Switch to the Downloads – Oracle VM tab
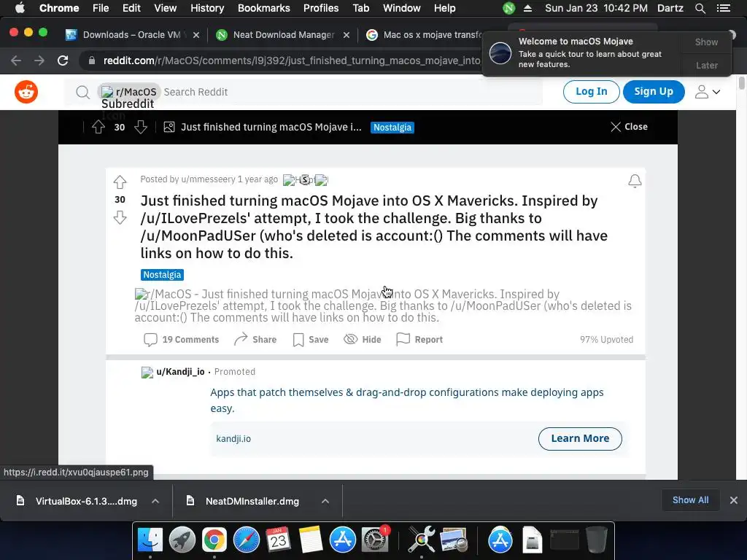The image size is (747, 560). (x=131, y=35)
